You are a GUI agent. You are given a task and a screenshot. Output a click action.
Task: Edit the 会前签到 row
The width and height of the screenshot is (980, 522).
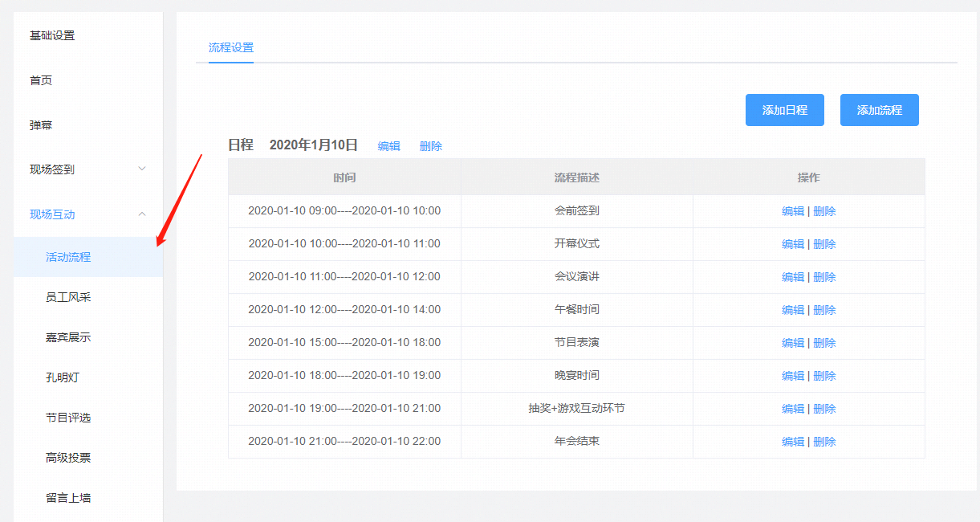click(793, 211)
